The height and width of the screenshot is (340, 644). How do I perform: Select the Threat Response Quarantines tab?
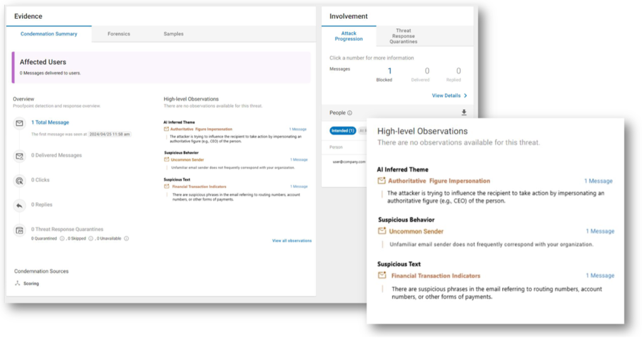[403, 36]
